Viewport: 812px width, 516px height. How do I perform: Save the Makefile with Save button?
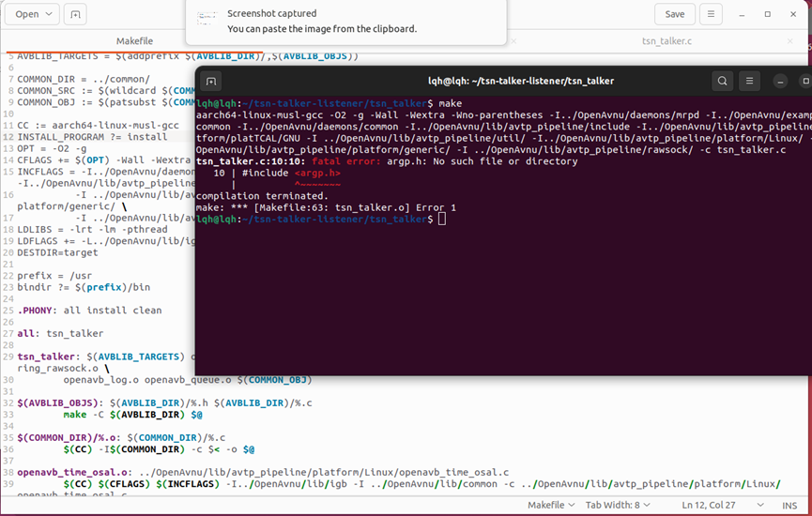pyautogui.click(x=674, y=14)
